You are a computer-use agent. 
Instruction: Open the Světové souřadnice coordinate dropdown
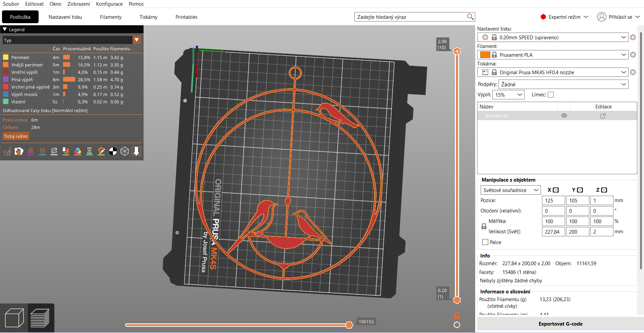[x=510, y=190]
